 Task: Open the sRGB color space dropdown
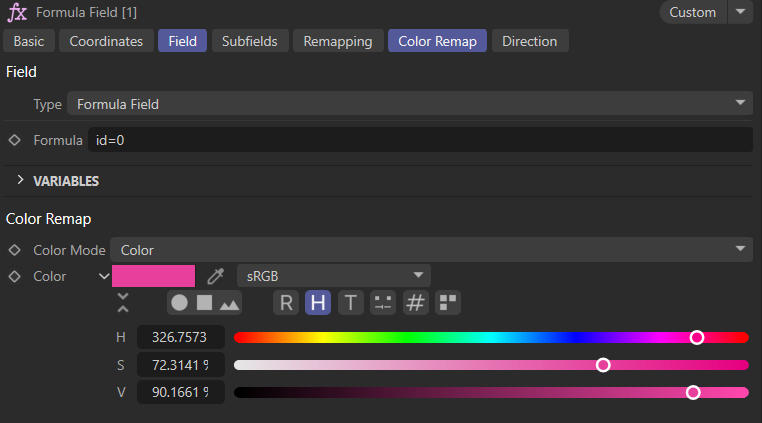click(333, 276)
